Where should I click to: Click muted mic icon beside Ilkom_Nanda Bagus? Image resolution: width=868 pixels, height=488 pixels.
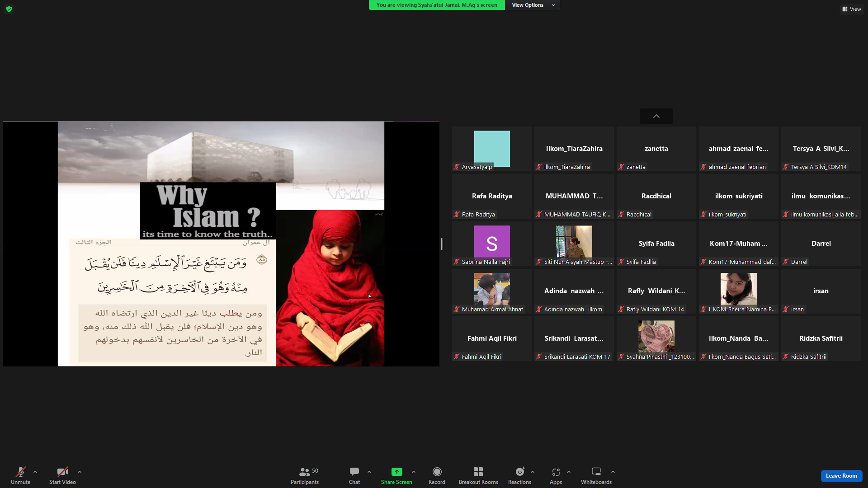coord(703,357)
